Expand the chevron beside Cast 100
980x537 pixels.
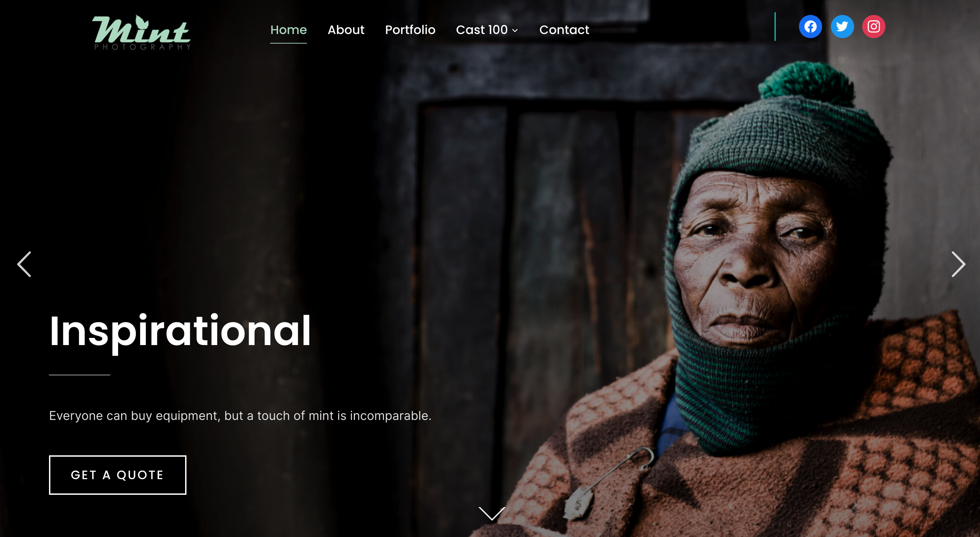pyautogui.click(x=515, y=30)
